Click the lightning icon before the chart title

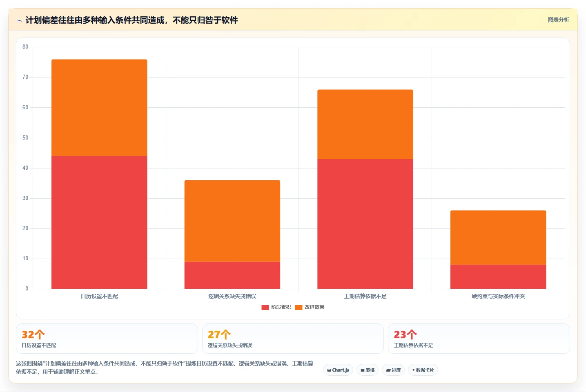(19, 20)
